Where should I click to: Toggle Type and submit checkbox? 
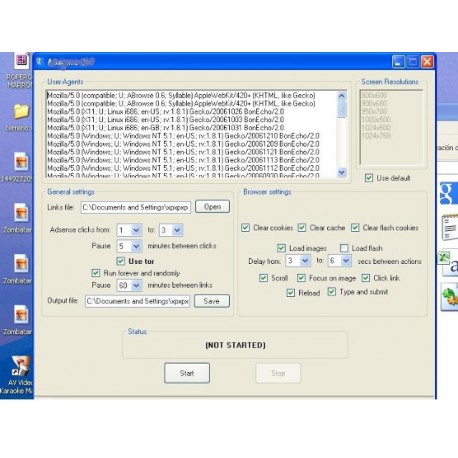pyautogui.click(x=332, y=292)
